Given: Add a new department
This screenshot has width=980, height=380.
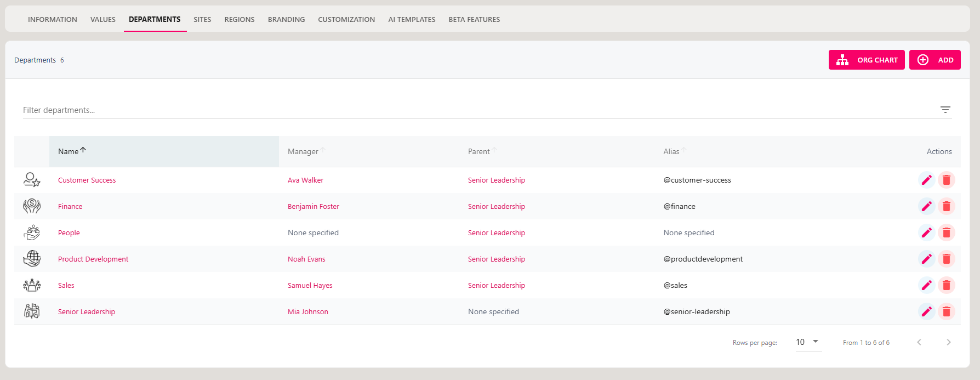Looking at the screenshot, I should [x=935, y=60].
